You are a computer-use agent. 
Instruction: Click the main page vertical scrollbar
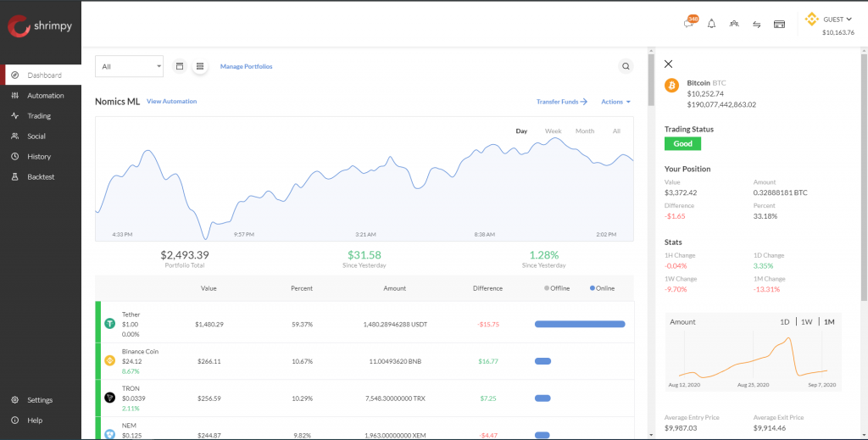[x=652, y=81]
